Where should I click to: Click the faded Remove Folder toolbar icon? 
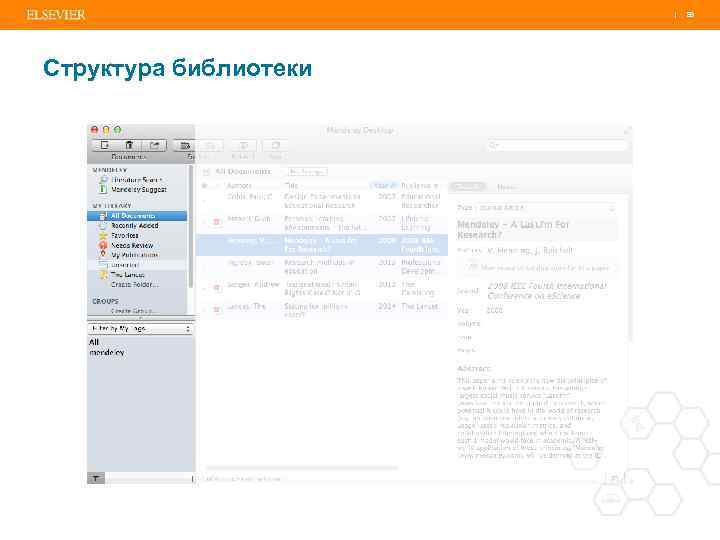tap(210, 146)
